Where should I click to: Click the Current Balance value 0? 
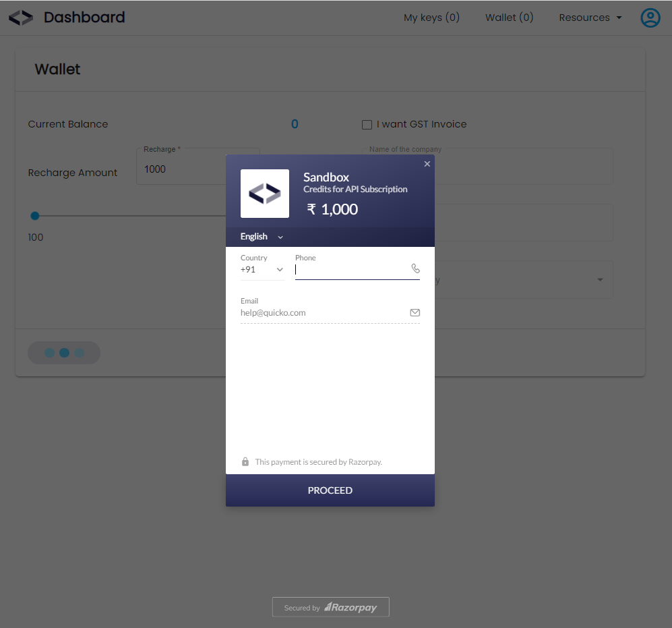click(x=295, y=124)
